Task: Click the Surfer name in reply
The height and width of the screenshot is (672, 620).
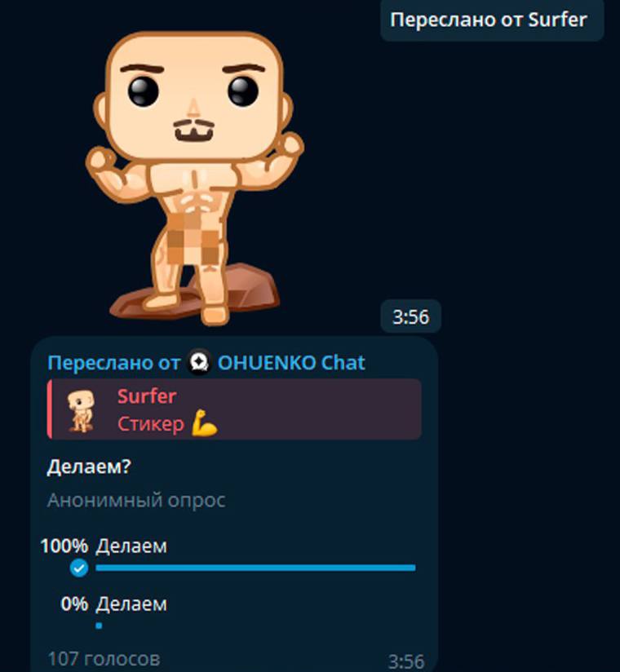Action: 147,396
